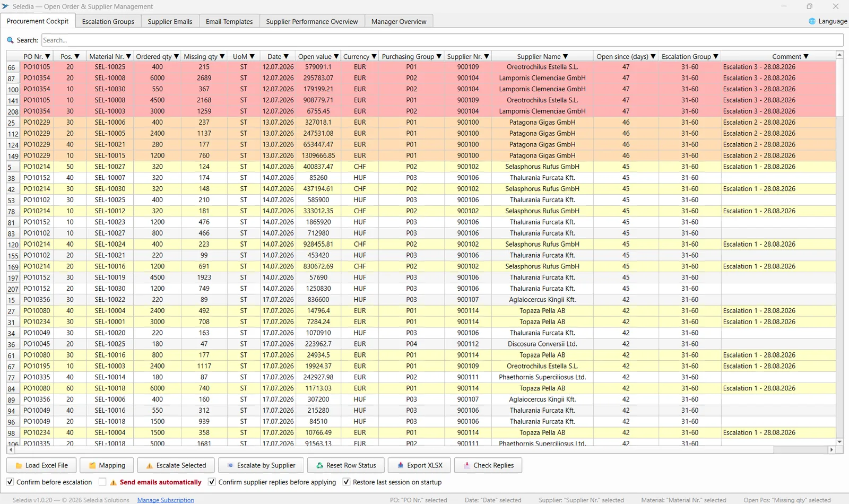Click the icon on Export XLSX
Viewport: 849px width, 504px height.
[401, 466]
